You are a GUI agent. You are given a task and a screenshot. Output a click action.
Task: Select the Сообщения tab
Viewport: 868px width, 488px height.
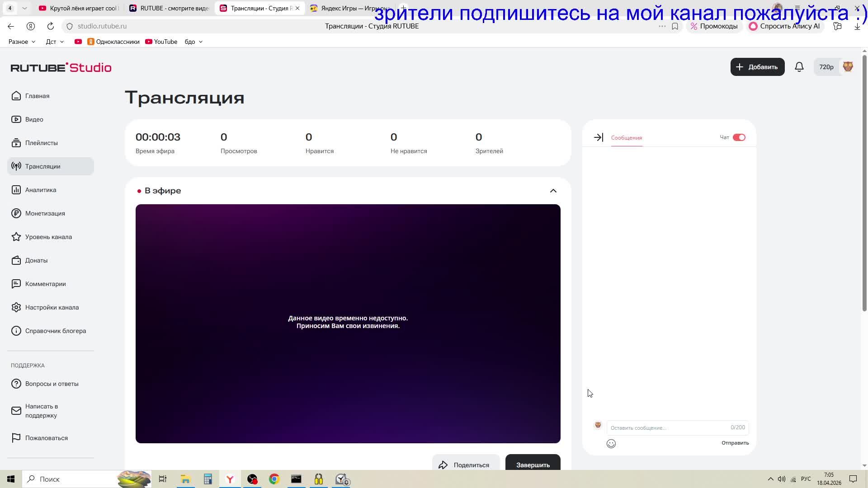(x=626, y=138)
